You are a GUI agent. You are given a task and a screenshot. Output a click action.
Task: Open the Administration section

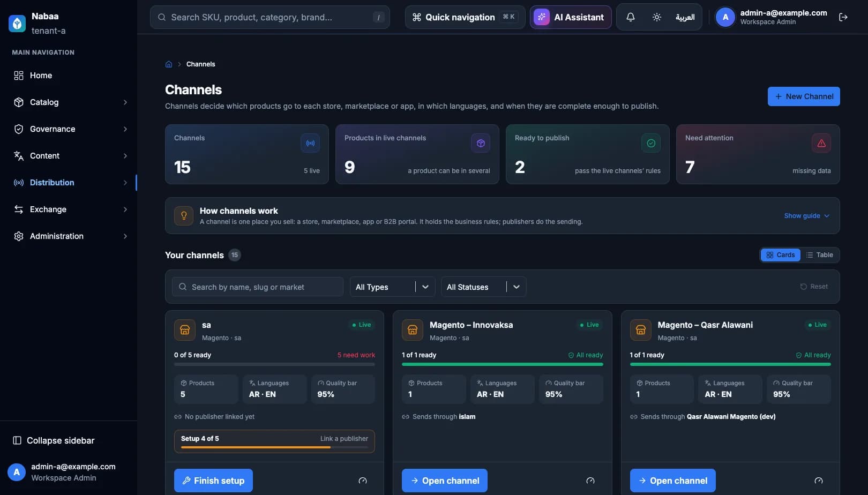[x=69, y=236]
